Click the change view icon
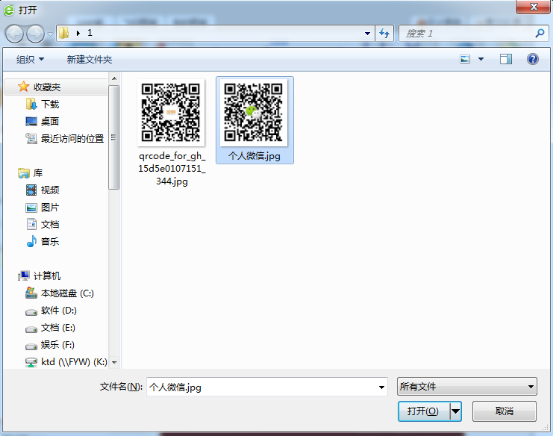The image size is (554, 437). point(465,59)
